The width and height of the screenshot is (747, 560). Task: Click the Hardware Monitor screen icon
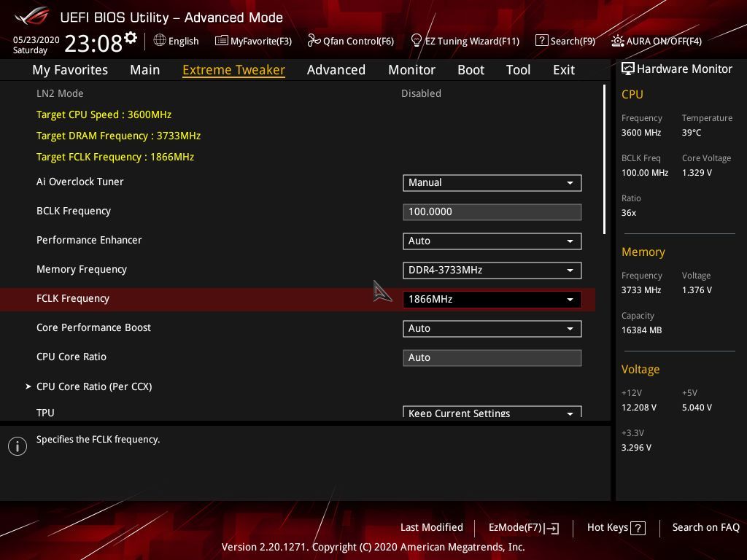(627, 69)
